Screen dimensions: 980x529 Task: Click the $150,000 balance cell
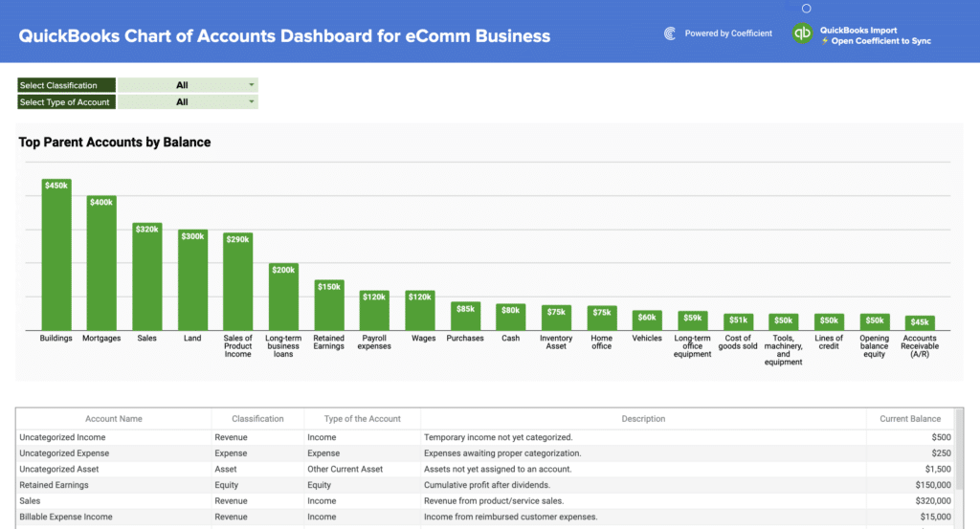910,485
